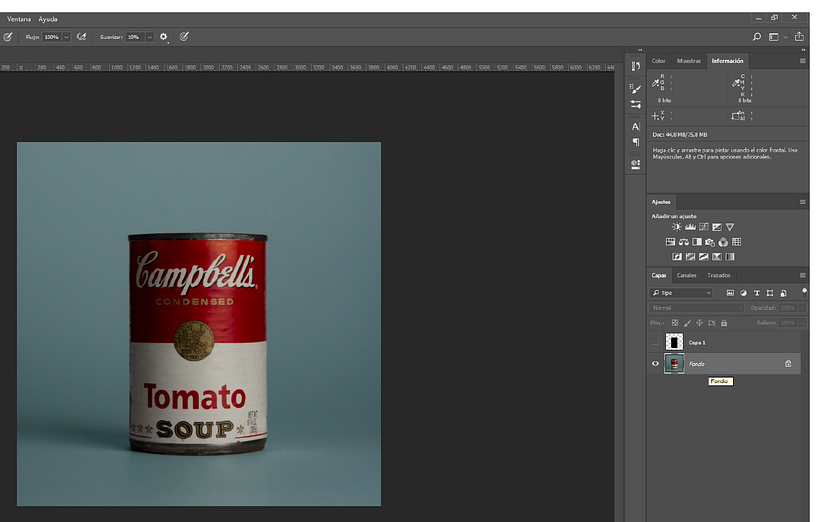Add a Color Balance adjustment
Image resolution: width=820 pixels, height=522 pixels.
(x=684, y=242)
